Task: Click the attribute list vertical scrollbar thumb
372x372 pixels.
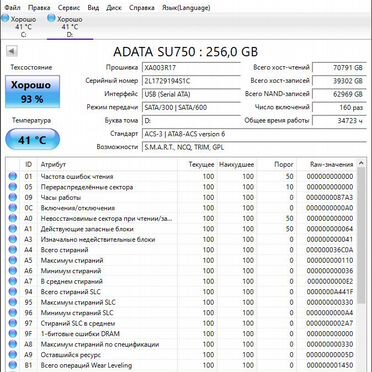Action: pyautogui.click(x=360, y=235)
